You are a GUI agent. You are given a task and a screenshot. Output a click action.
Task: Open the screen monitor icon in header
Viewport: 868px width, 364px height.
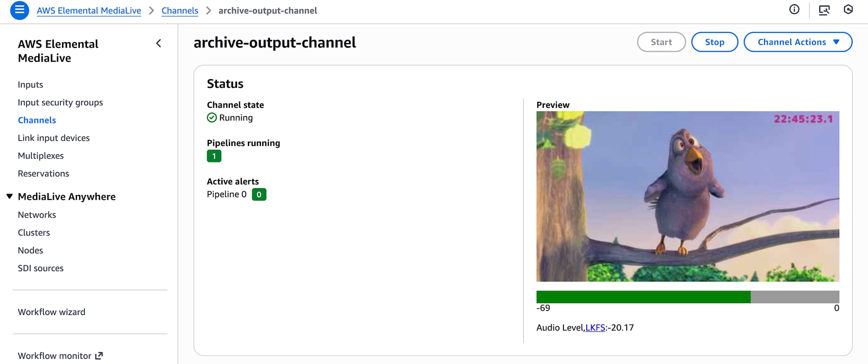point(824,10)
